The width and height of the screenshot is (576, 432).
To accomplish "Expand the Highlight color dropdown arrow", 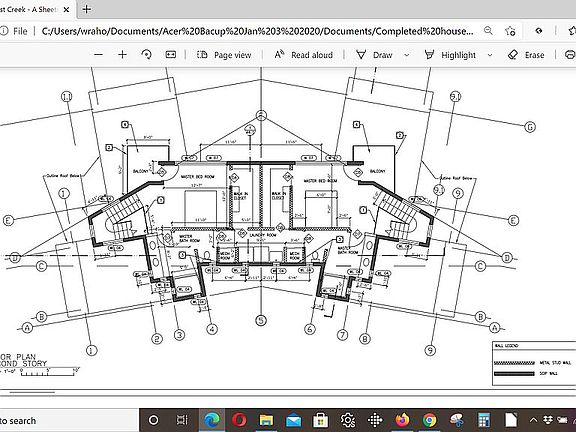I will click(490, 55).
